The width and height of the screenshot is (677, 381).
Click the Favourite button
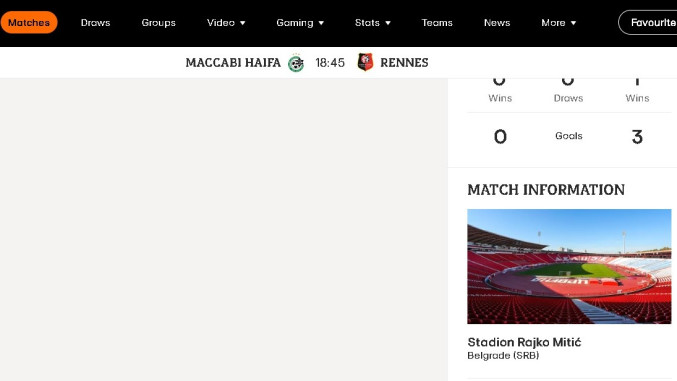point(648,22)
